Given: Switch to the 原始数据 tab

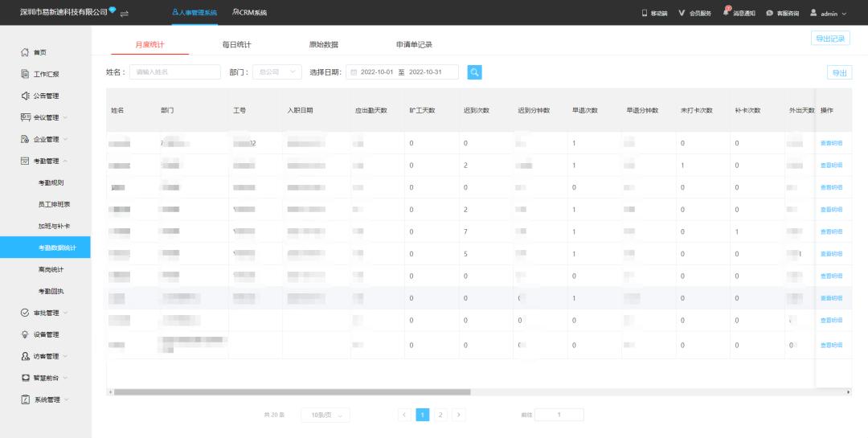Looking at the screenshot, I should coord(323,44).
